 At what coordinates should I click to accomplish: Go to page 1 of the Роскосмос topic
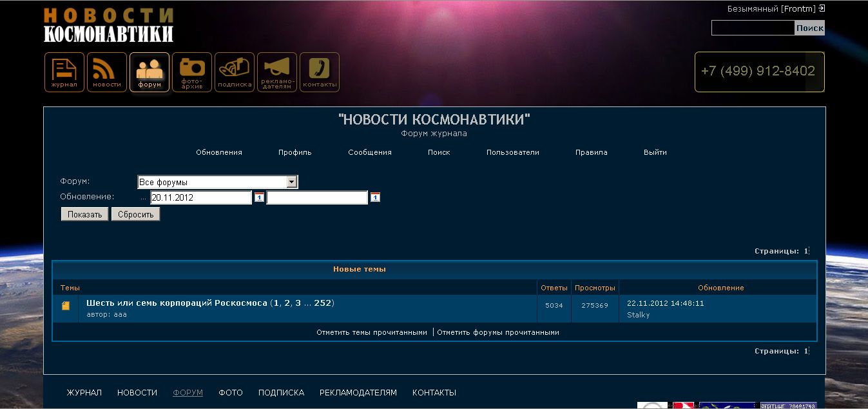276,303
